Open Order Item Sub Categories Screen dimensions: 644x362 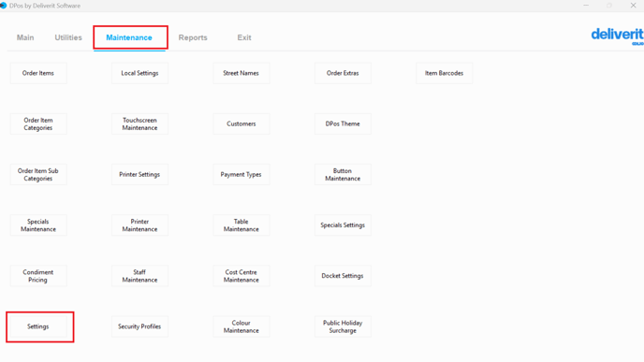pyautogui.click(x=38, y=174)
